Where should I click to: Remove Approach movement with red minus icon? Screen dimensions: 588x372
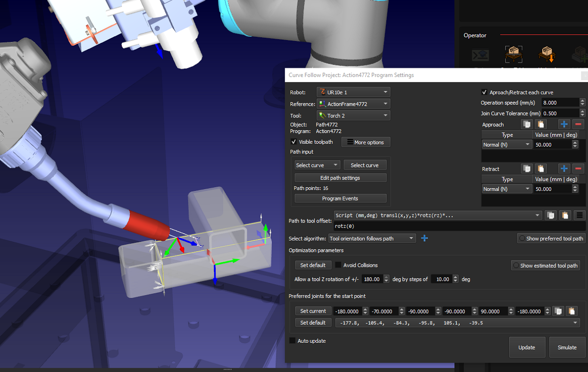click(x=578, y=124)
